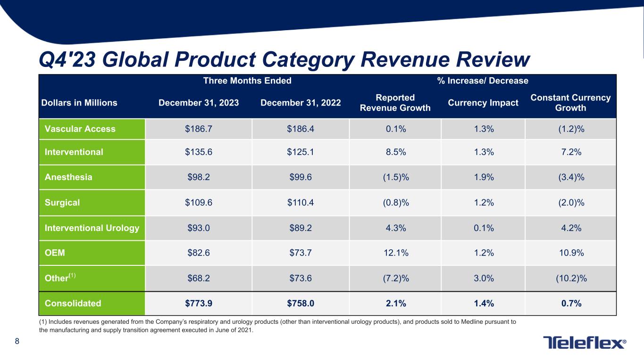Click the slide title heading
Viewport: 644px width, 362px height.
284,60
